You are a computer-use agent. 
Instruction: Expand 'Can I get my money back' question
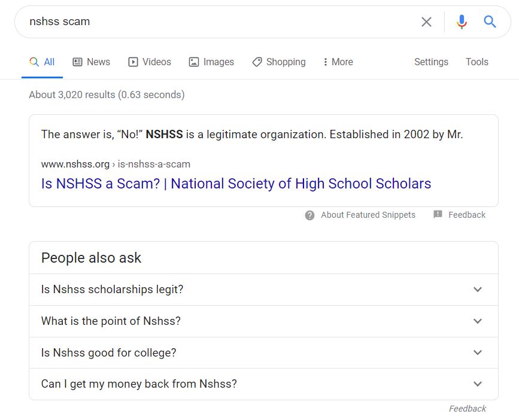[263, 384]
